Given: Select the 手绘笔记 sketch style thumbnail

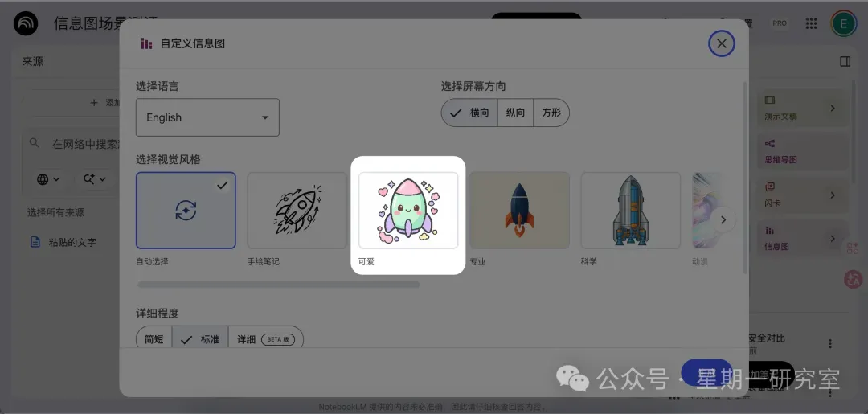Looking at the screenshot, I should [x=297, y=211].
